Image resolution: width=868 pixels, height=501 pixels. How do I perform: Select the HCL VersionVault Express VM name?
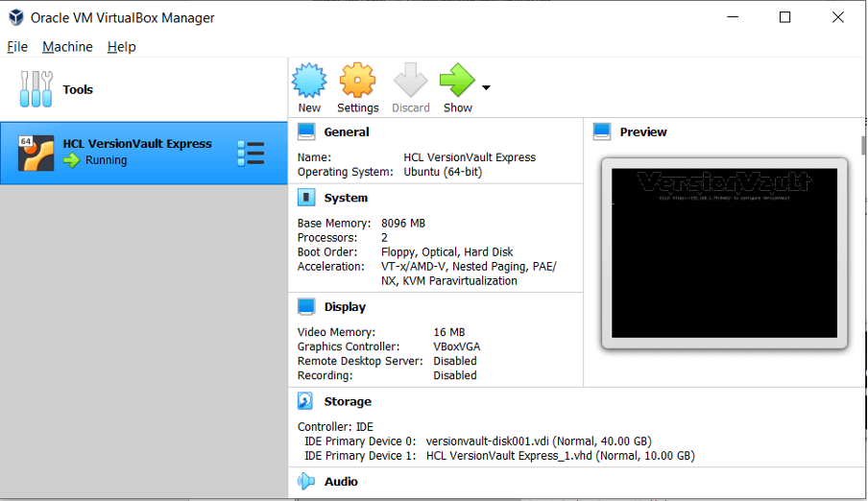click(x=137, y=143)
